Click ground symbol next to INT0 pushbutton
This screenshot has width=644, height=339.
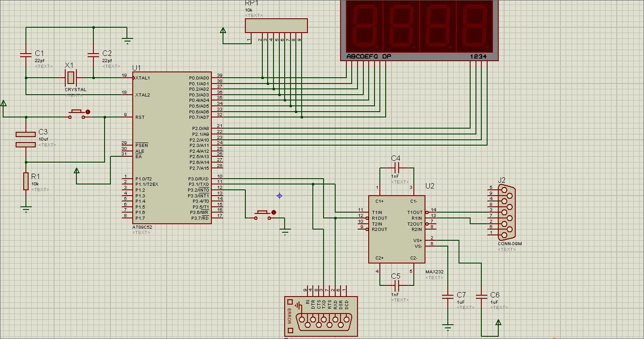coord(285,232)
